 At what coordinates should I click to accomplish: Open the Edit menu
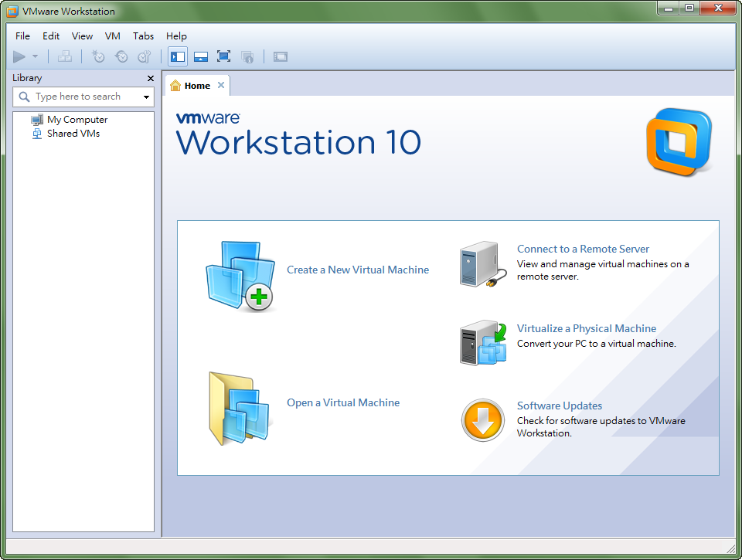(x=51, y=36)
